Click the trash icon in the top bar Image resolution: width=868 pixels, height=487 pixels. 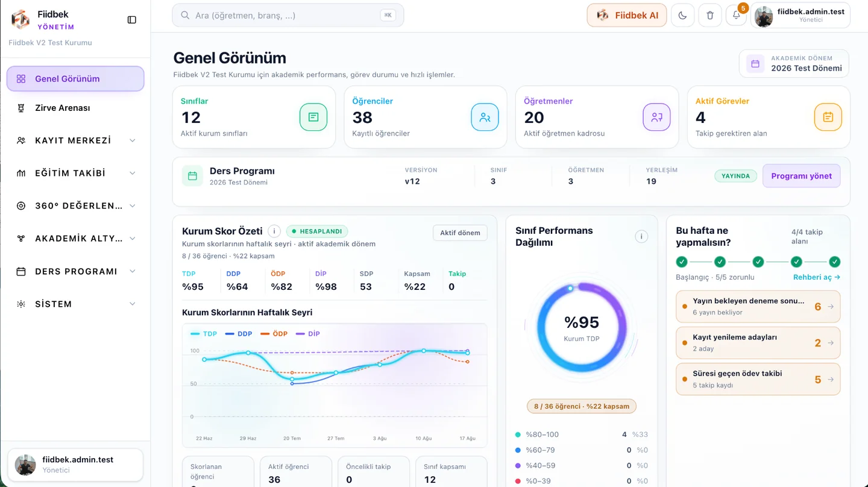pos(710,16)
